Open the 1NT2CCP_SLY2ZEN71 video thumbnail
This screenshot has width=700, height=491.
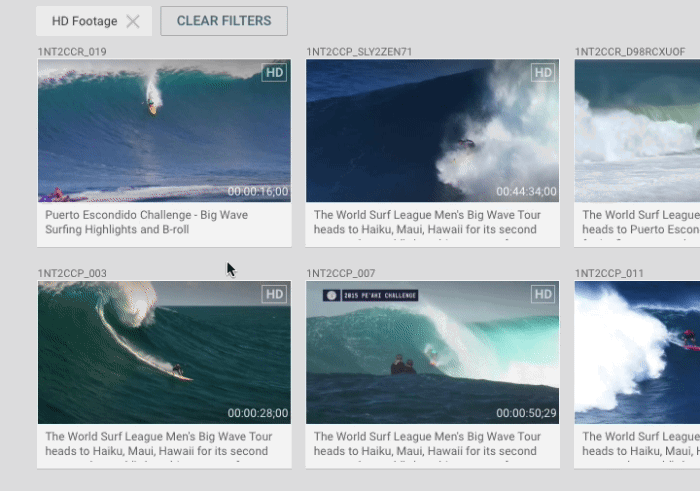coord(433,131)
